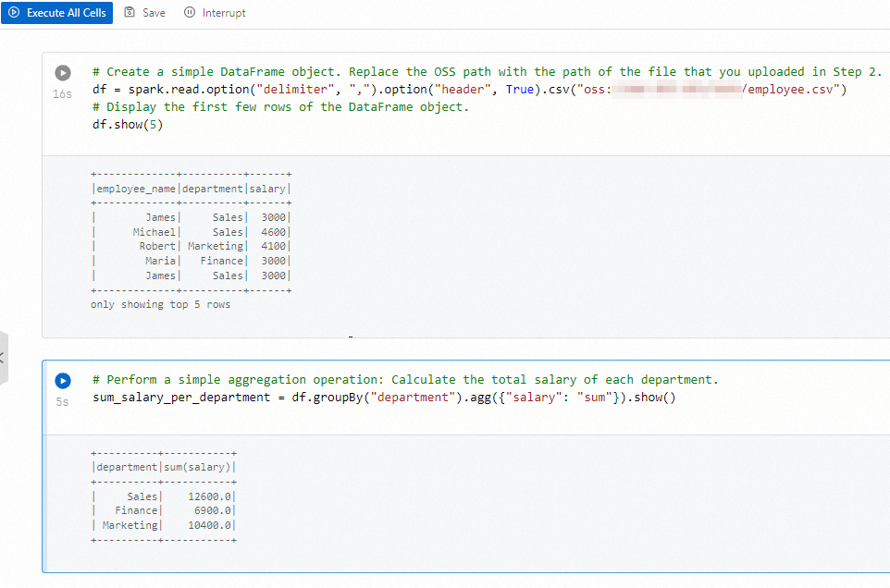Image resolution: width=890 pixels, height=588 pixels.
Task: Click the 'only showing top 5 rows' output text
Action: coord(161,304)
